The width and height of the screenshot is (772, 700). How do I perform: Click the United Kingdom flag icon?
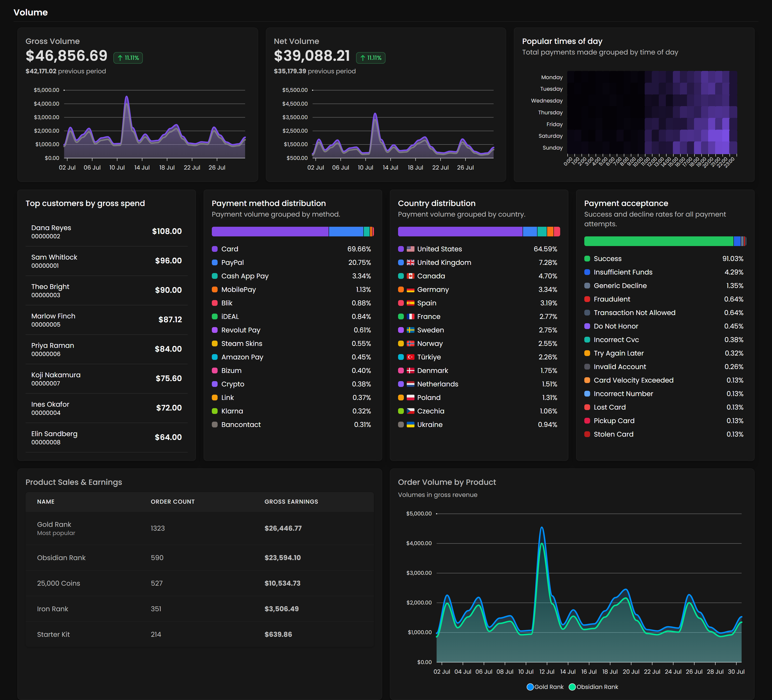(410, 262)
